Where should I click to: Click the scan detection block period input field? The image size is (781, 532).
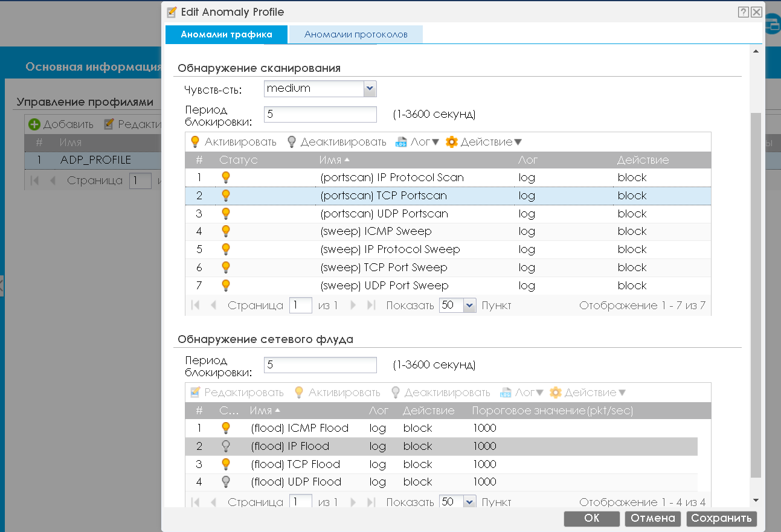pos(320,114)
